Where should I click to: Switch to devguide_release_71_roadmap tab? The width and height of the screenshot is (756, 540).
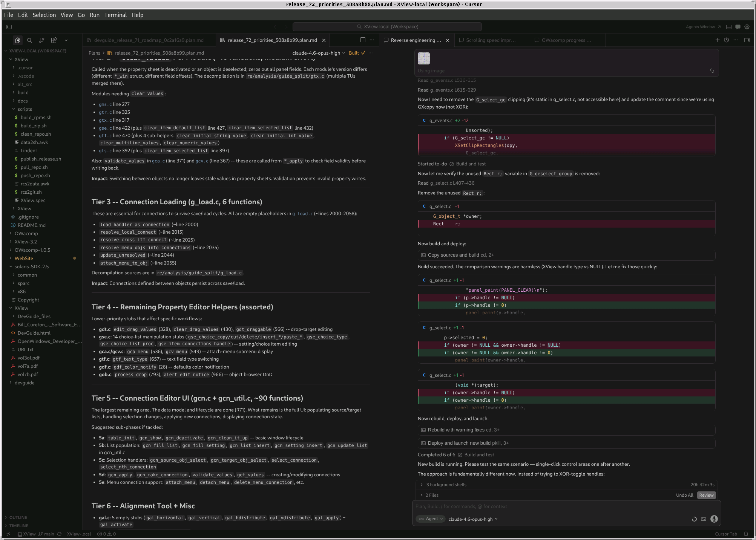[x=149, y=40]
